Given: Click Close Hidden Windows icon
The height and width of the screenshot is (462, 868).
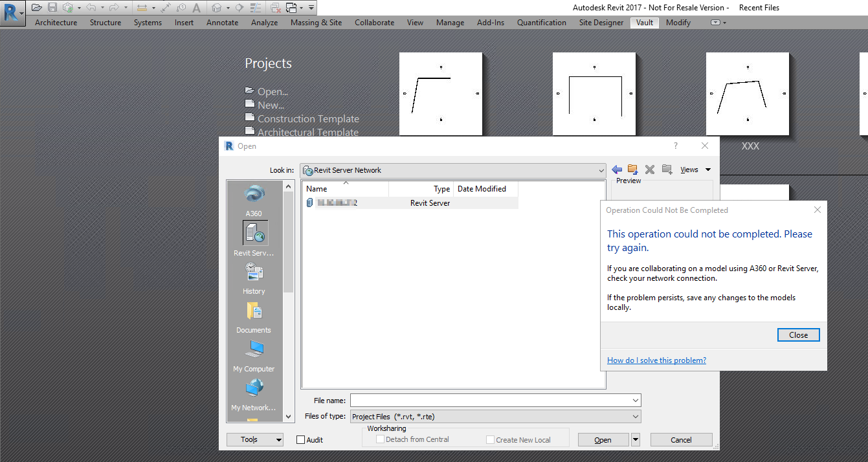Looking at the screenshot, I should (x=275, y=8).
